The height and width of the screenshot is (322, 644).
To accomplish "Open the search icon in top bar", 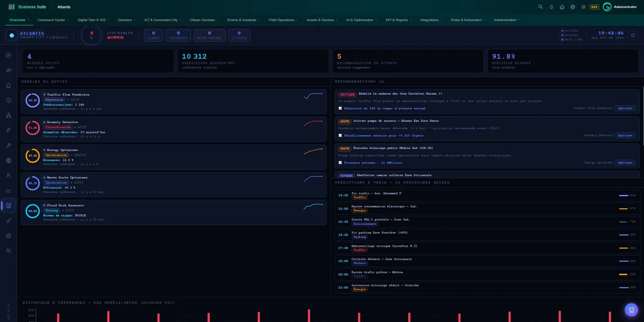I will click(541, 7).
